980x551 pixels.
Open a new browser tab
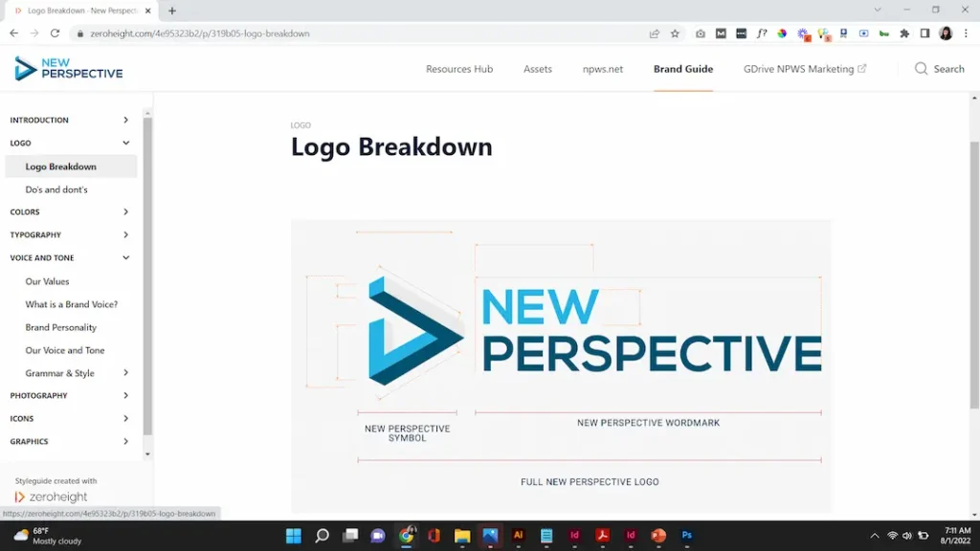pyautogui.click(x=172, y=11)
